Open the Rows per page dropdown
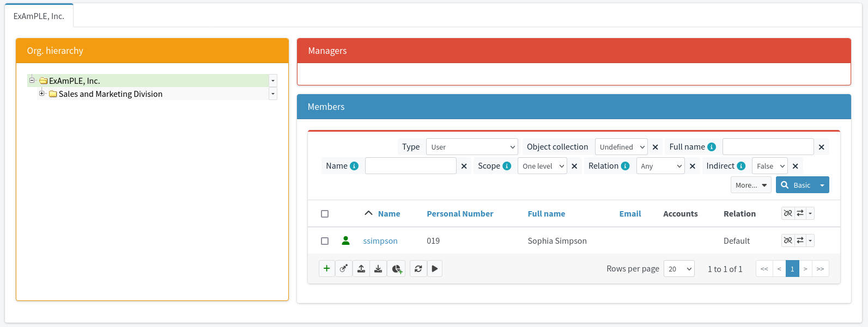868x327 pixels. (x=678, y=269)
